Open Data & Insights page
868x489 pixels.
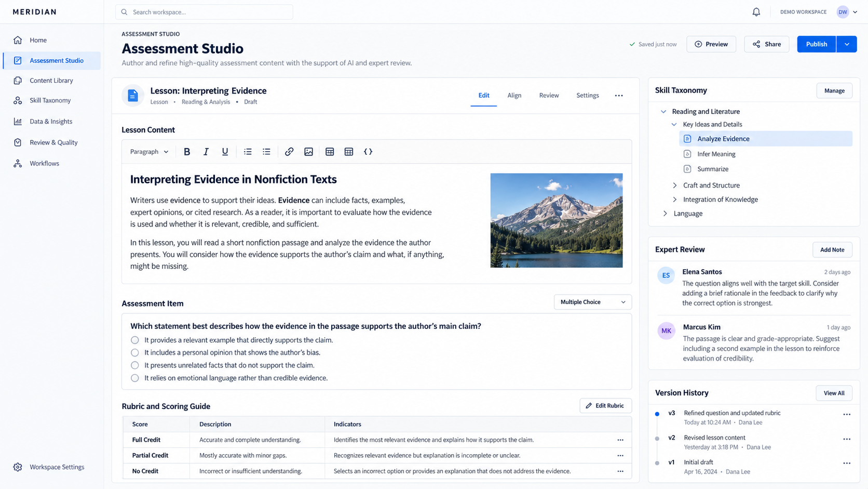tap(52, 122)
